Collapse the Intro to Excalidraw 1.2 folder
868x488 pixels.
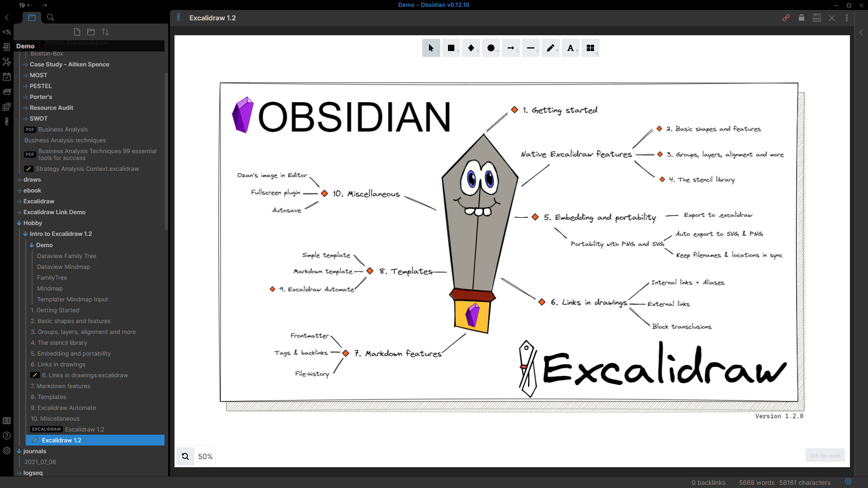[61, 234]
